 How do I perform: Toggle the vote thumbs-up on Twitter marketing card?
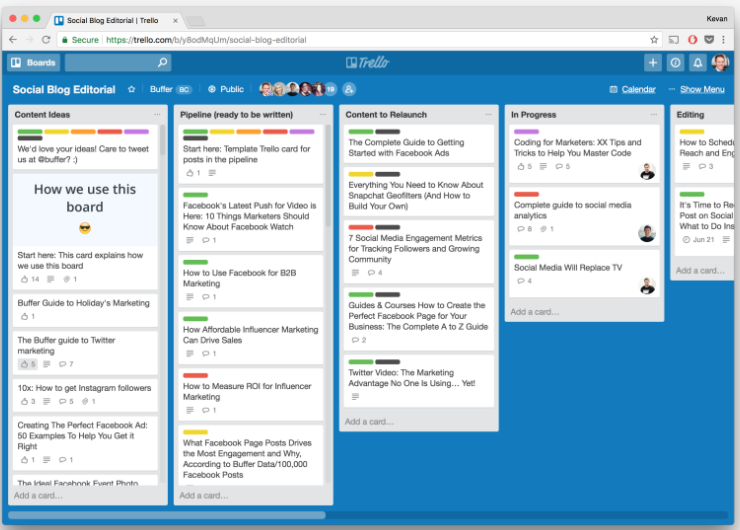pyautogui.click(x=27, y=364)
